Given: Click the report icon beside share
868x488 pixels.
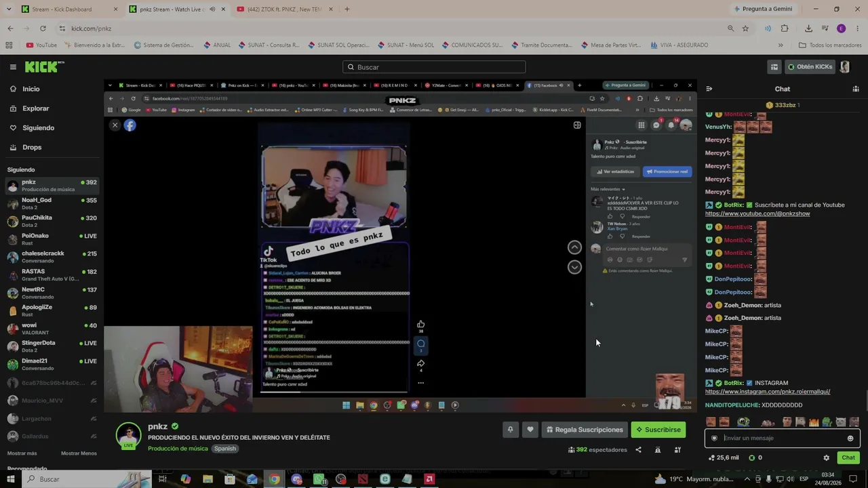Looking at the screenshot, I should point(658,449).
